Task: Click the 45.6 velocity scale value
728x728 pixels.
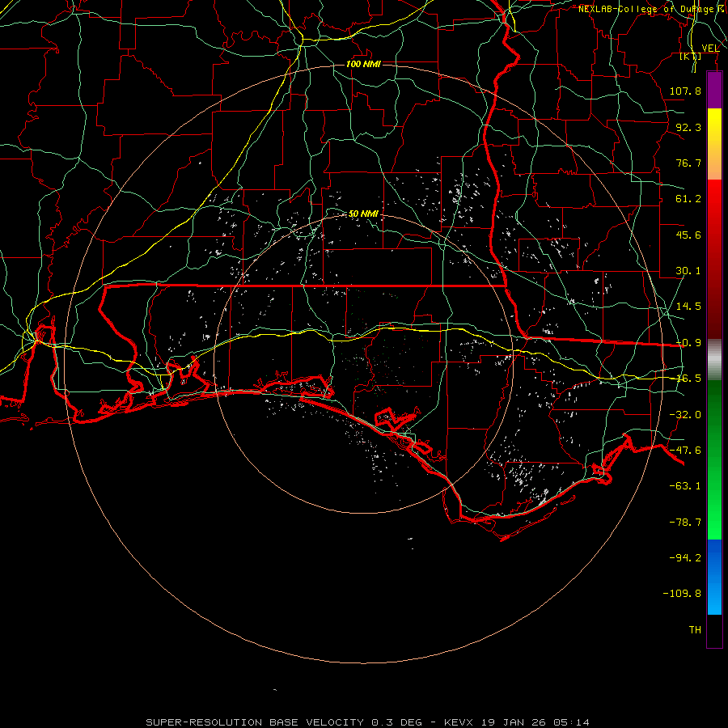Action: 688,235
